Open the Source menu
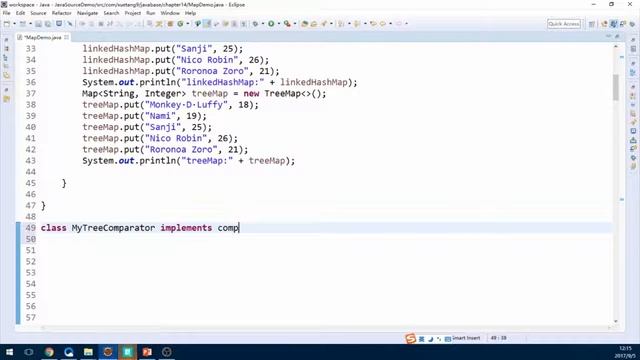Screen dimensions: 640x360 38,13
